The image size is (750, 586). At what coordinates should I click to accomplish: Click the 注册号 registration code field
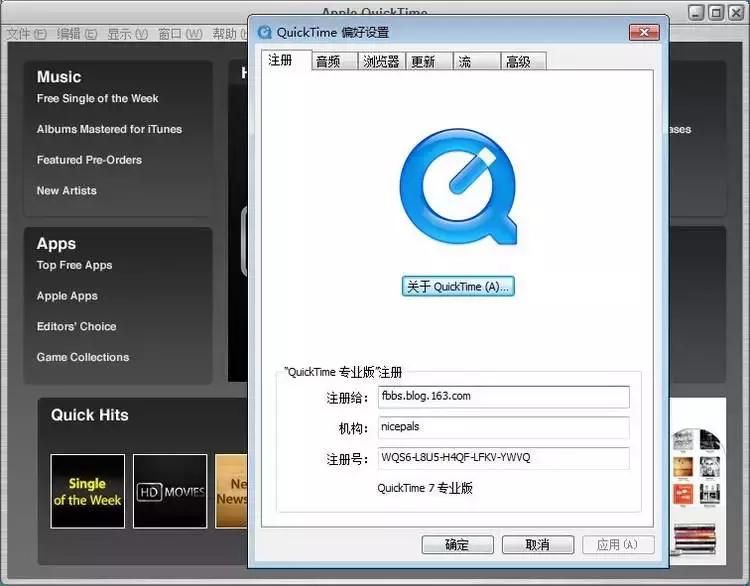click(x=504, y=458)
